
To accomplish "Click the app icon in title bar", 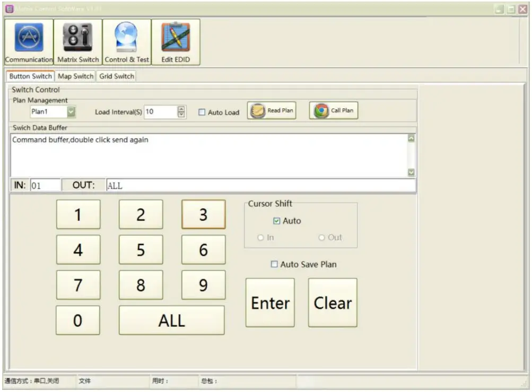I will point(10,9).
